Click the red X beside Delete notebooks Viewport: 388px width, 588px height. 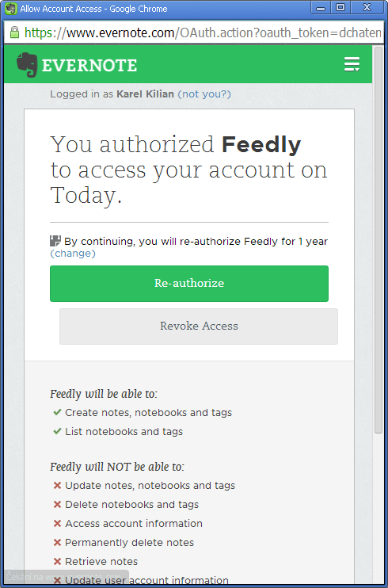[57, 504]
